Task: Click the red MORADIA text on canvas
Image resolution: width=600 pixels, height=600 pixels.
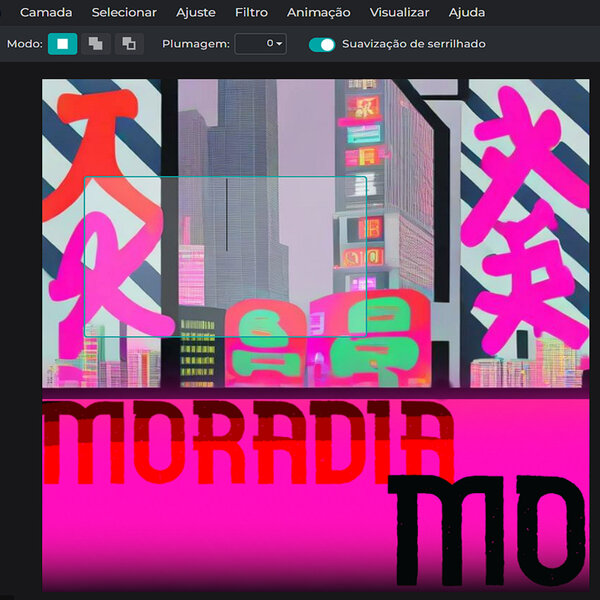Action: [248, 442]
